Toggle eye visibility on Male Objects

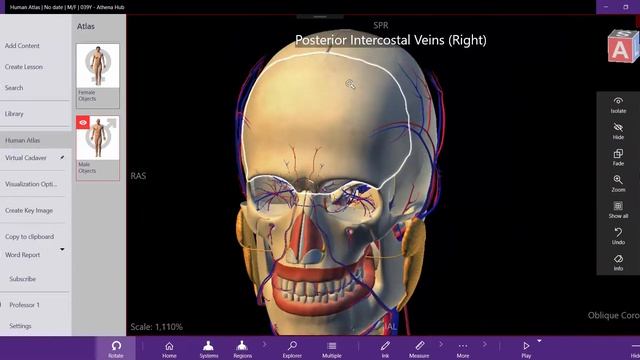point(83,122)
